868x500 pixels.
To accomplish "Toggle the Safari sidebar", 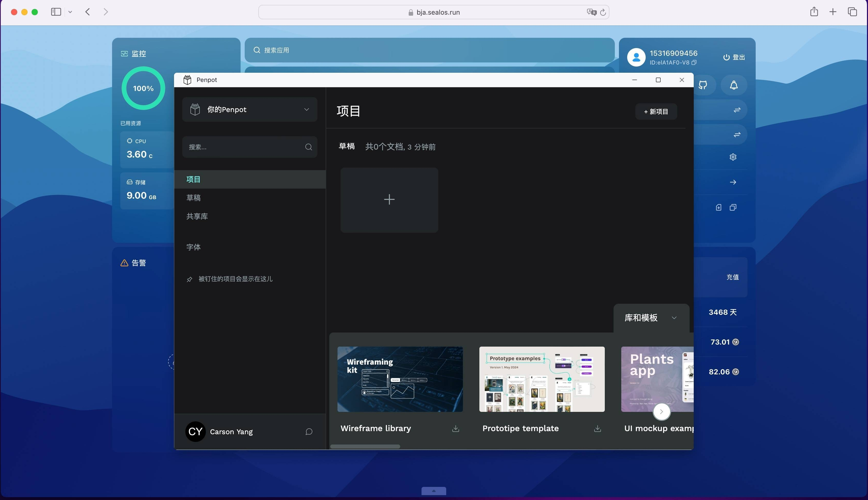I will 56,12.
